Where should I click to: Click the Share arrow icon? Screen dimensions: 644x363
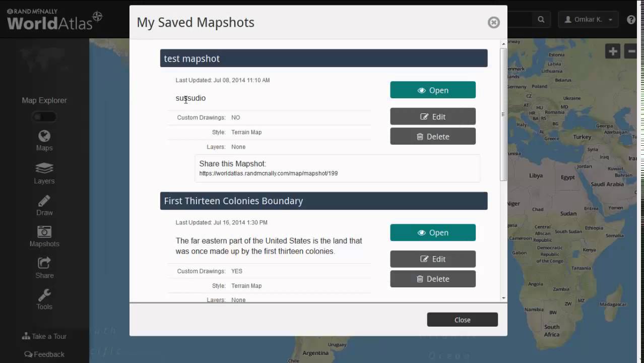[44, 263]
